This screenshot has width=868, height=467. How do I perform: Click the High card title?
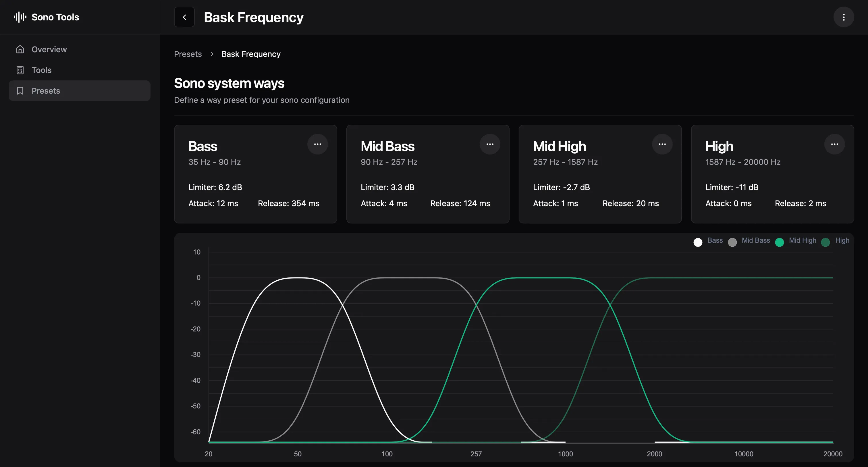tap(719, 146)
